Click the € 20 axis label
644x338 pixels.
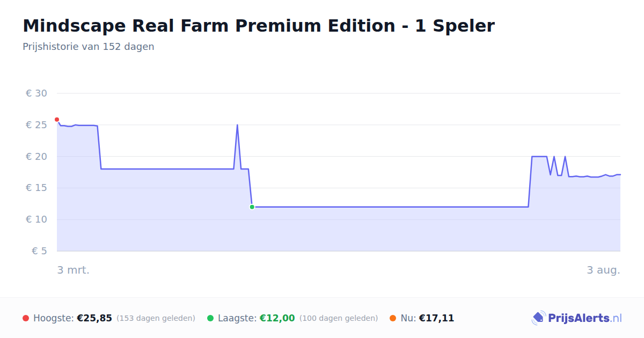[36, 157]
